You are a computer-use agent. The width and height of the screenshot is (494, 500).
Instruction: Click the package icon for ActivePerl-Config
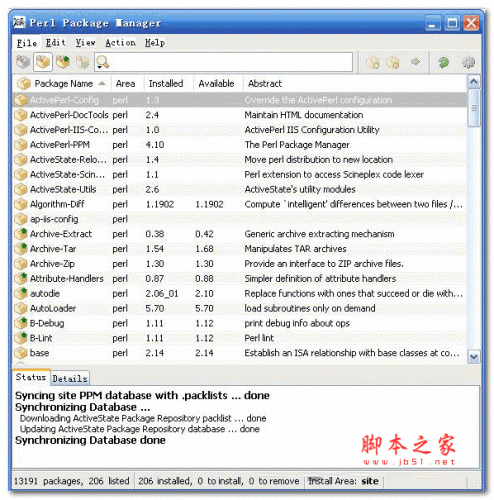[x=21, y=100]
